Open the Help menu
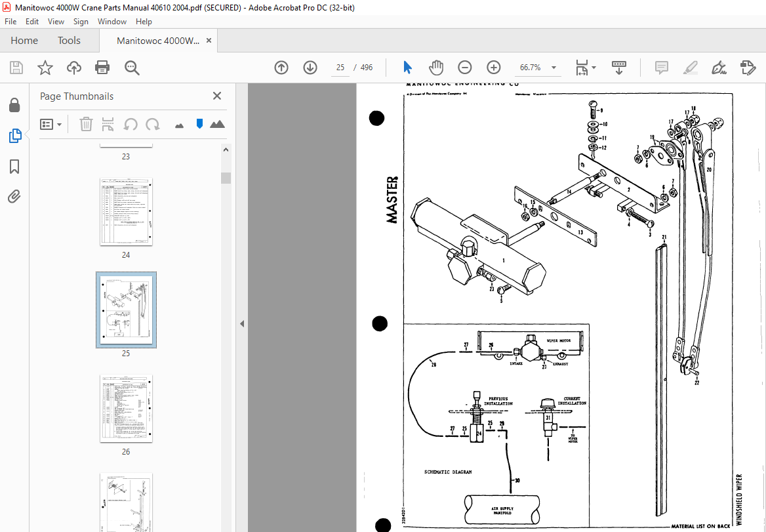 click(x=144, y=22)
